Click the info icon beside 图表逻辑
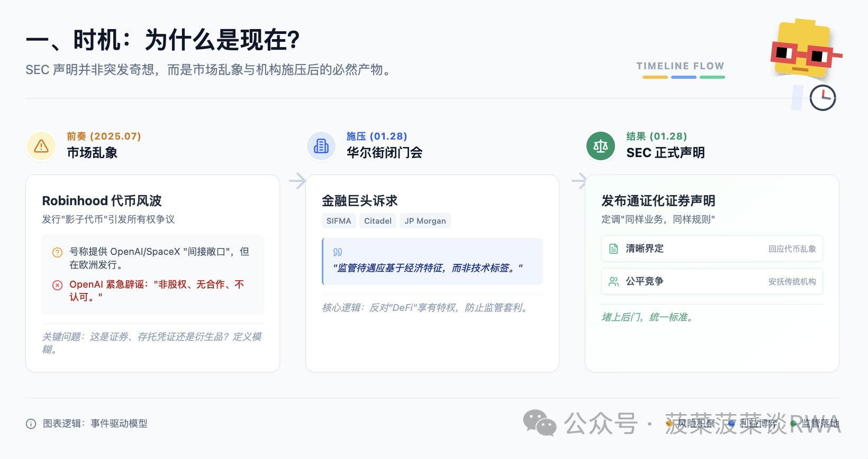868x459 pixels. pyautogui.click(x=31, y=424)
